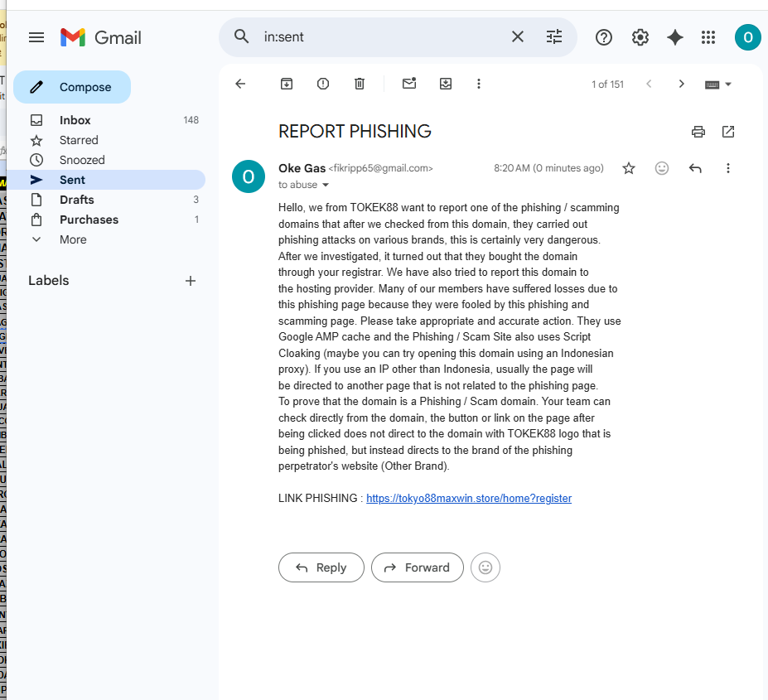Viewport: 768px width, 700px height.
Task: Star the REPORT PHISHING message
Action: point(629,168)
